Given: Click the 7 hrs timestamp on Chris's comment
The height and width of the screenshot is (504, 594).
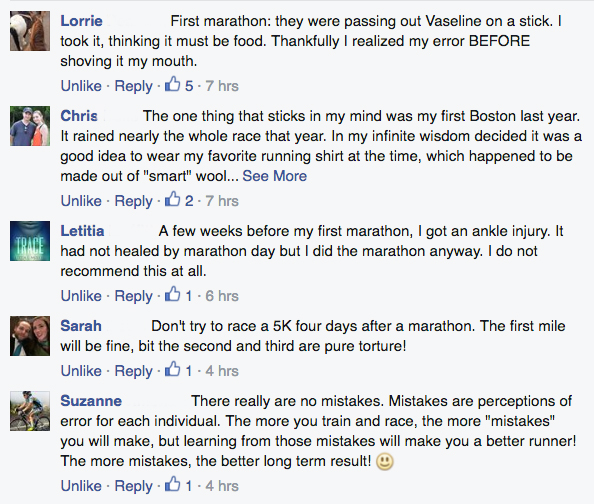Looking at the screenshot, I should [x=222, y=201].
